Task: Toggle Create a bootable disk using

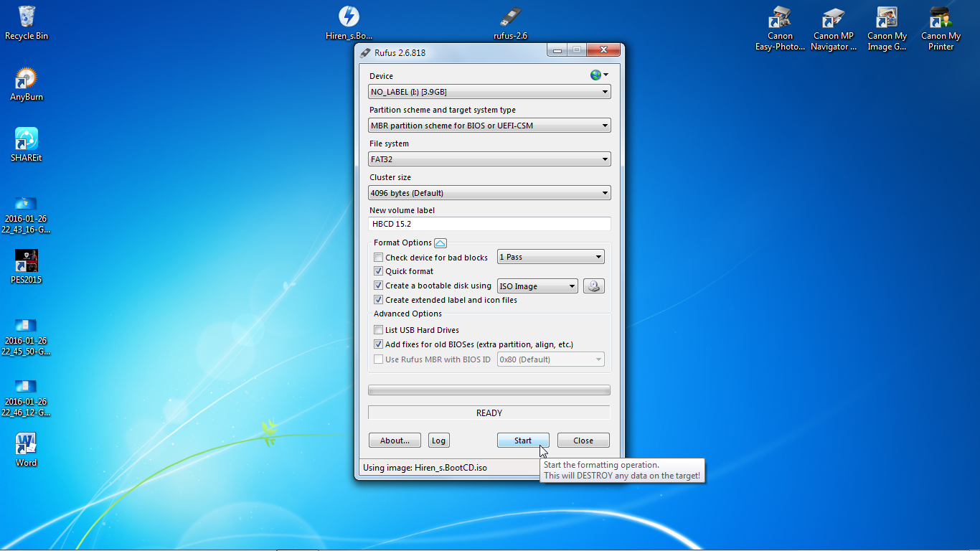Action: tap(379, 286)
